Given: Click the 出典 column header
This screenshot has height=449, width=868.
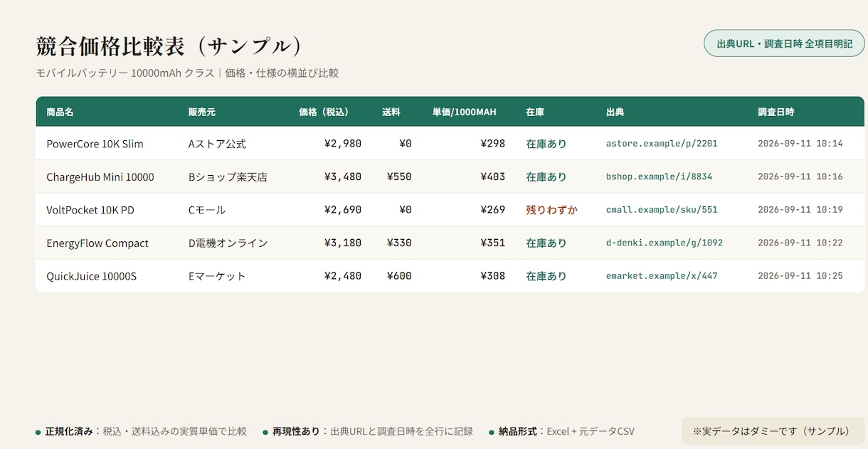Looking at the screenshot, I should tap(615, 112).
